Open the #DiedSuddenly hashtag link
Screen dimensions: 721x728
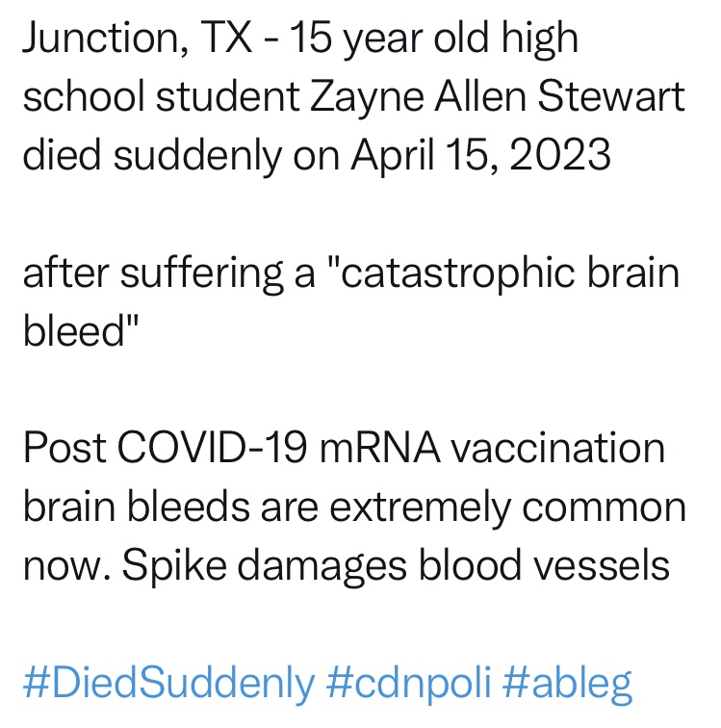(x=169, y=684)
